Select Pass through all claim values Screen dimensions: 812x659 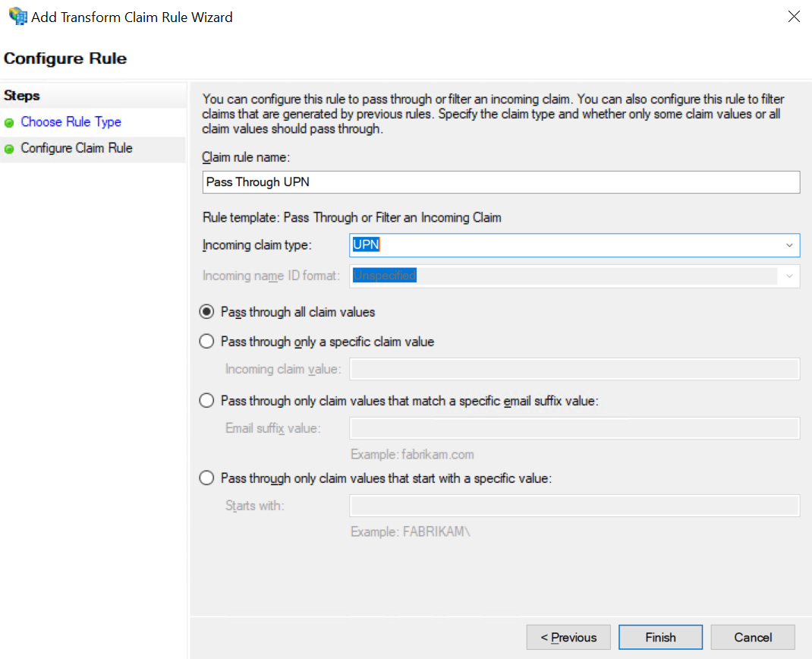[x=206, y=312]
